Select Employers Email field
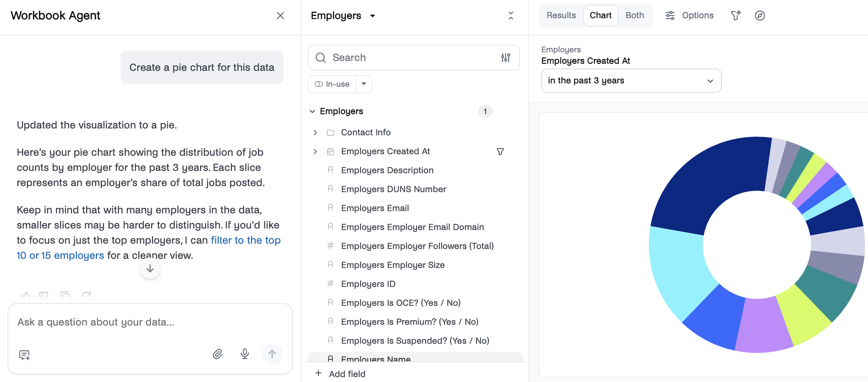 [x=375, y=208]
